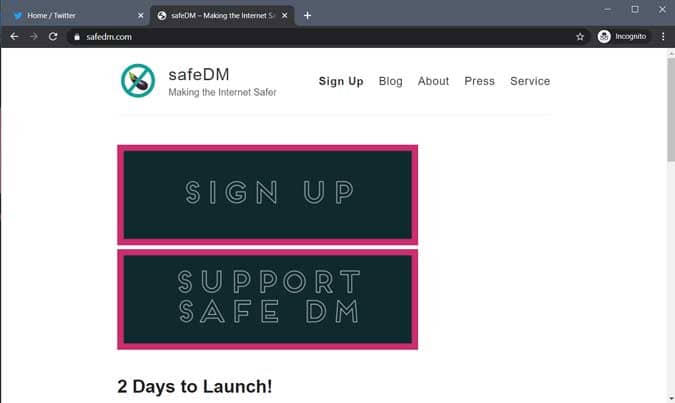Open the Sign Up navigation link
Image resolution: width=675 pixels, height=403 pixels.
click(341, 81)
